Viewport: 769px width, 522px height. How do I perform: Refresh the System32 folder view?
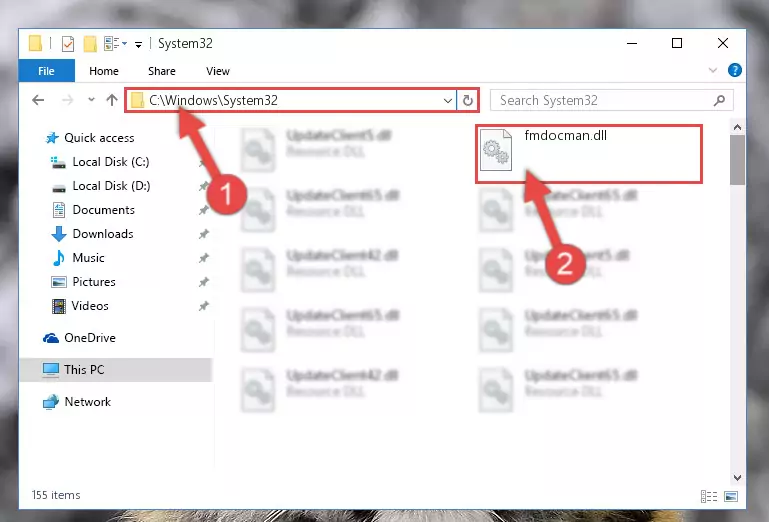pyautogui.click(x=468, y=101)
